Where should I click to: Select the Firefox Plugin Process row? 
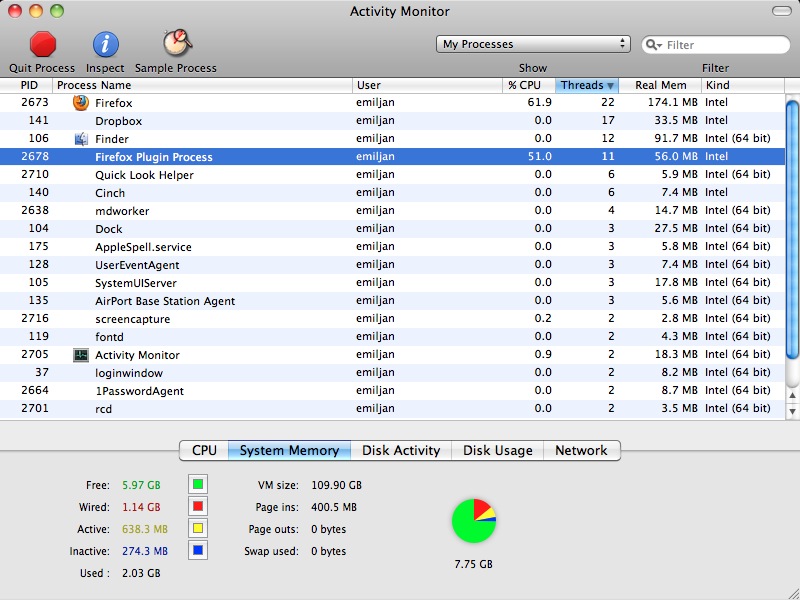click(392, 157)
